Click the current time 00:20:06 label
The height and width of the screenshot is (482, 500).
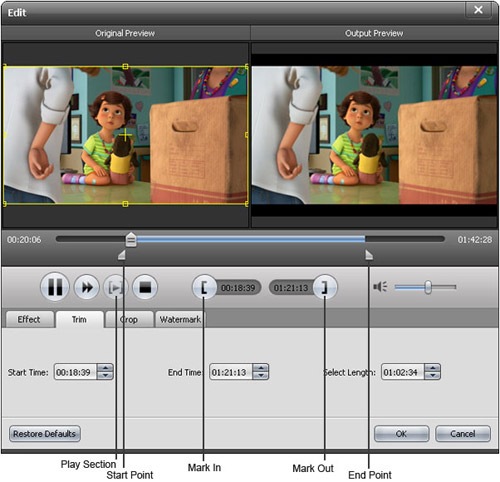click(24, 239)
